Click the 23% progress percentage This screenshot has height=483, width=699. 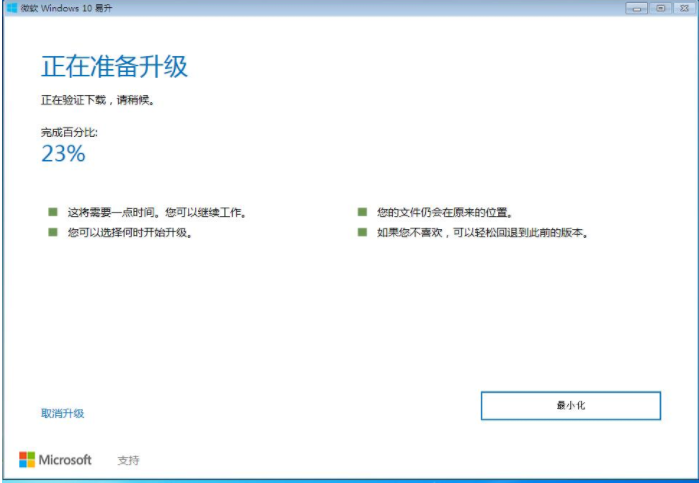point(63,153)
